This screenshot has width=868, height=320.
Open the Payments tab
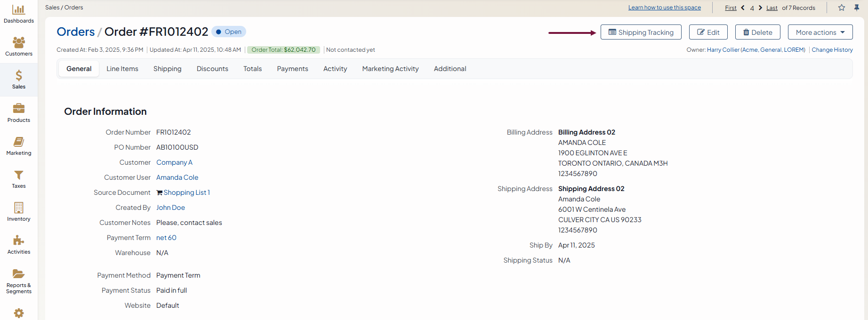tap(292, 69)
